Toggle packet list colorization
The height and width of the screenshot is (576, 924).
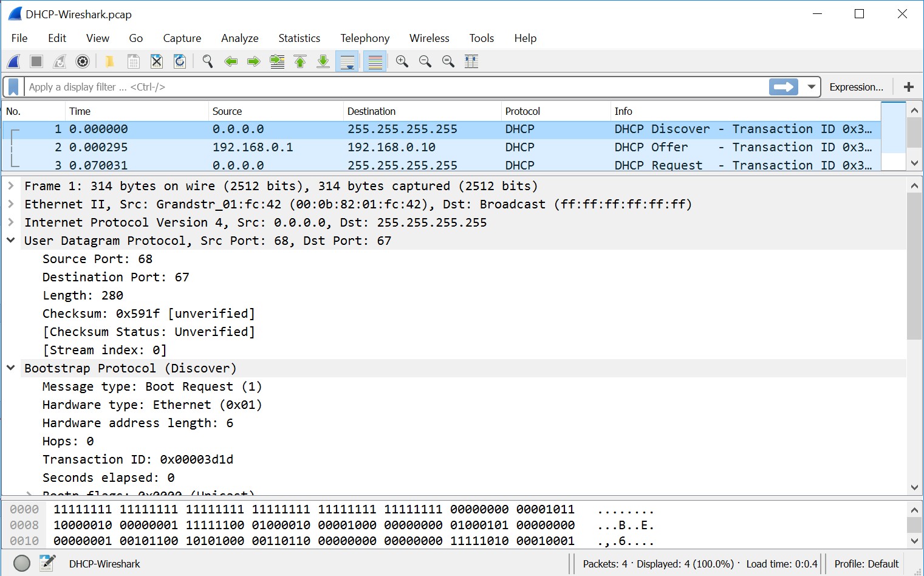375,61
